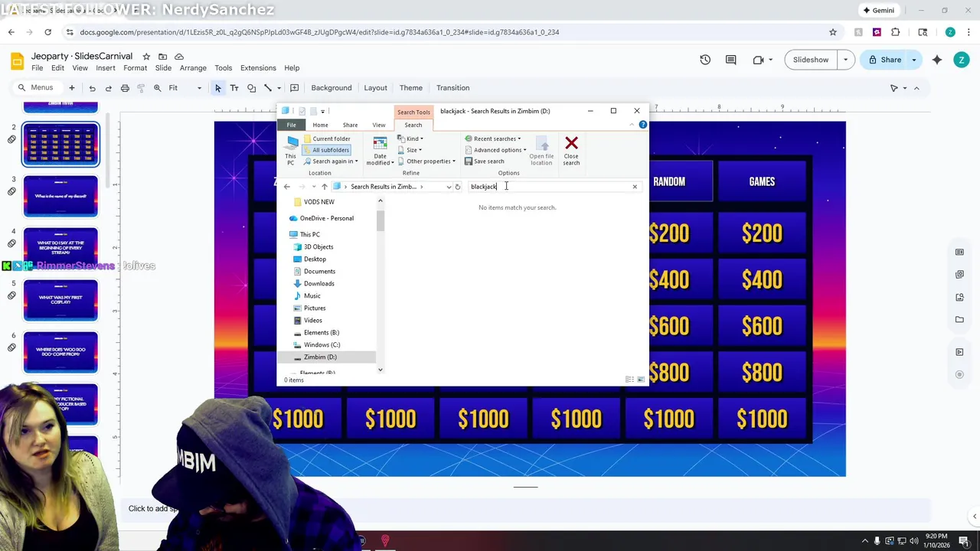Click the Slideshow button
The width and height of the screenshot is (980, 551).
[x=811, y=60]
